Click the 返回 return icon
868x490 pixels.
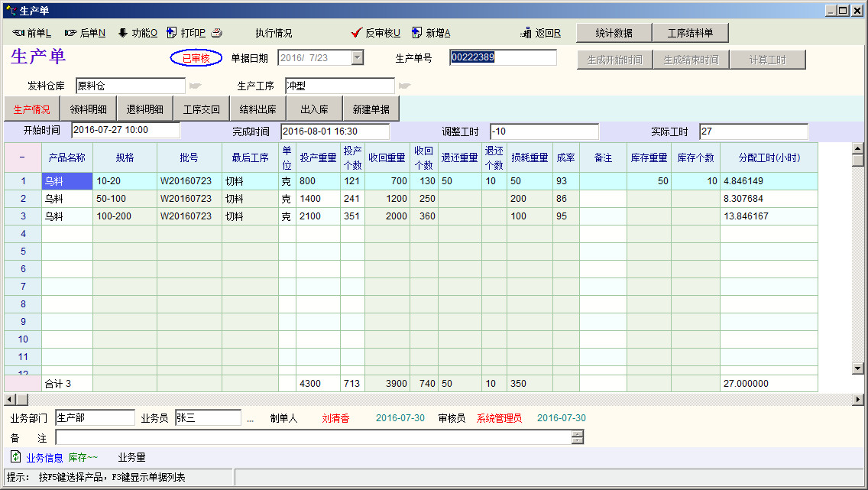[526, 33]
